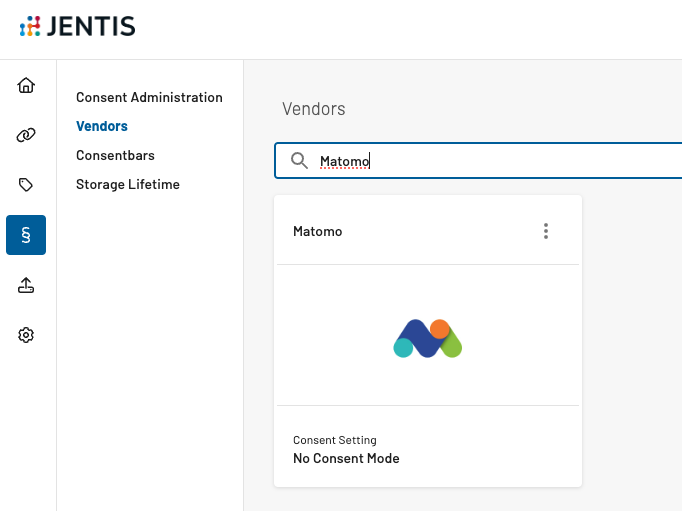682x511 pixels.
Task: Select Vendors in the side menu
Action: click(x=102, y=126)
